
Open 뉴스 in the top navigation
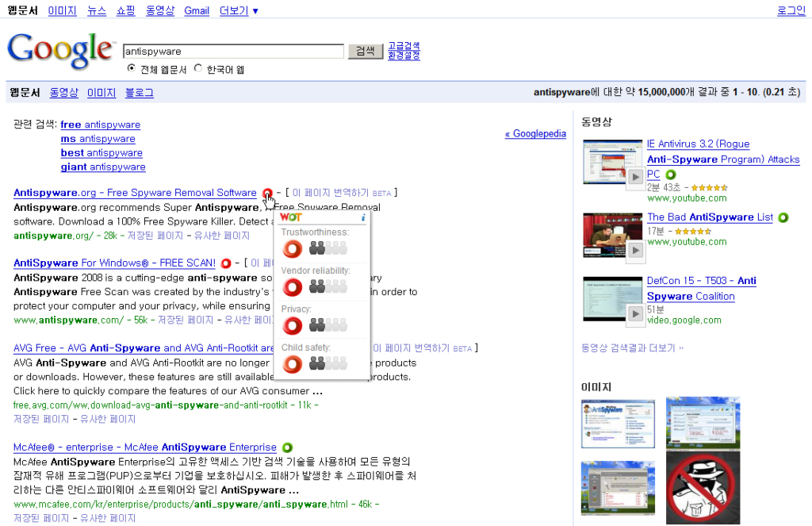click(x=97, y=11)
